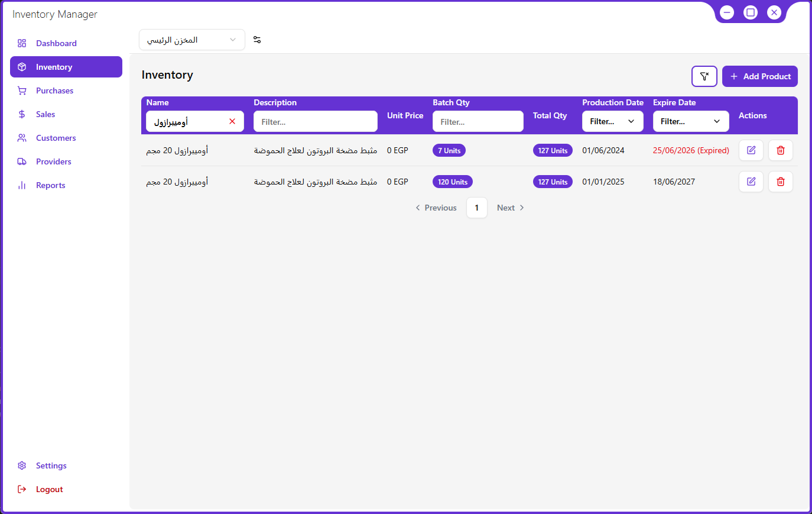The image size is (812, 514).
Task: Click the Add Product button
Action: click(x=760, y=76)
